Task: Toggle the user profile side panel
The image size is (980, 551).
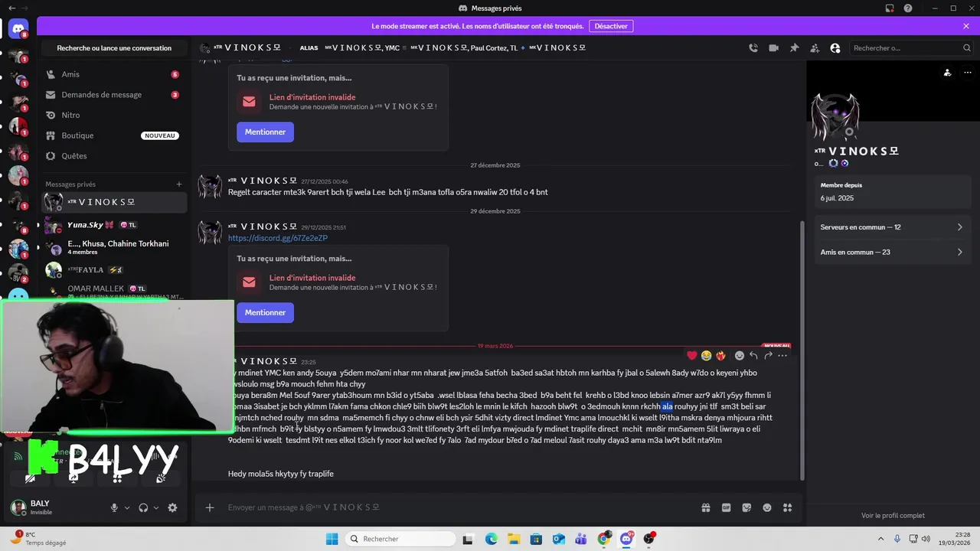Action: tap(835, 47)
